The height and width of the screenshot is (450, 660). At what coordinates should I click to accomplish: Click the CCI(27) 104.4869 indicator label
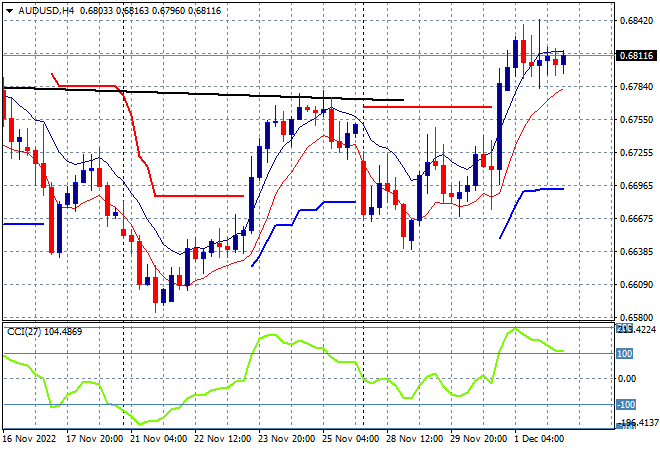click(x=45, y=332)
